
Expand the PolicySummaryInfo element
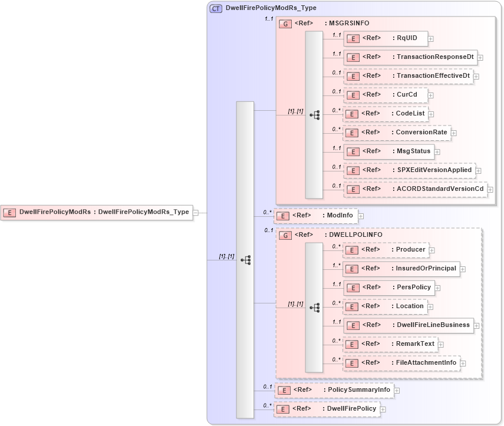click(396, 390)
